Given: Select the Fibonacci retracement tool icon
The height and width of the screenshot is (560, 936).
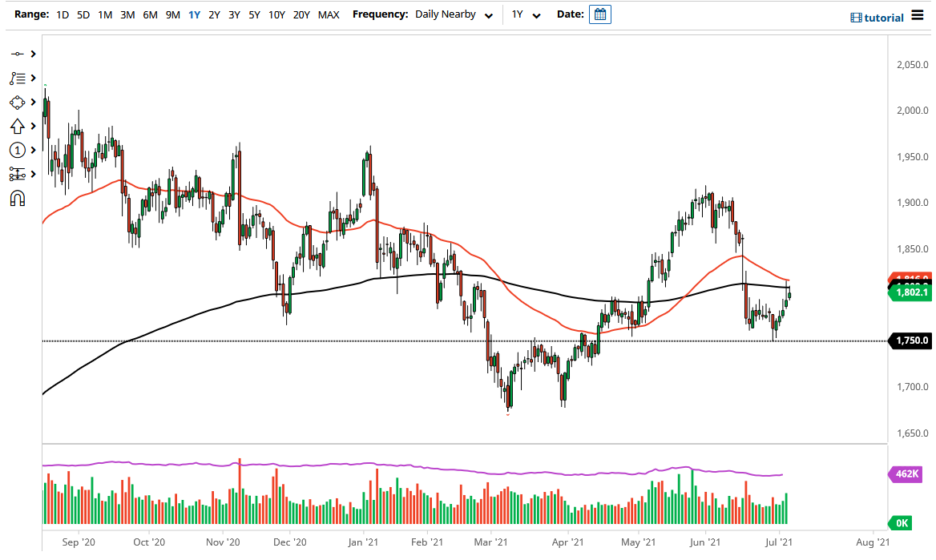Looking at the screenshot, I should (18, 79).
